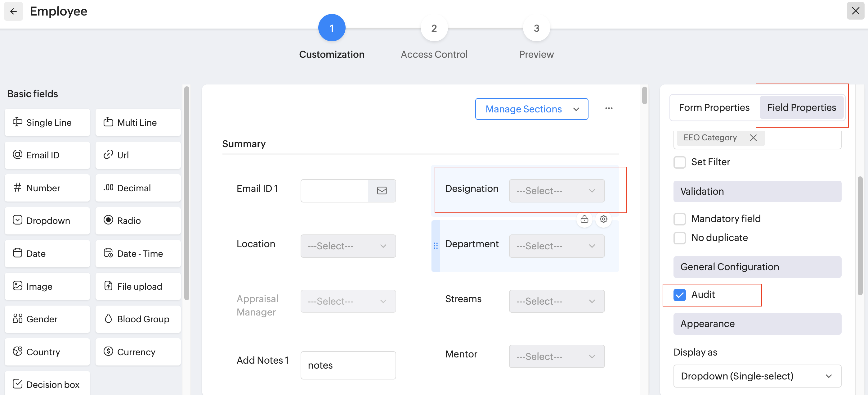Screen dimensions: 868x395
Task: Remove the EEO Category tag
Action: 753,138
